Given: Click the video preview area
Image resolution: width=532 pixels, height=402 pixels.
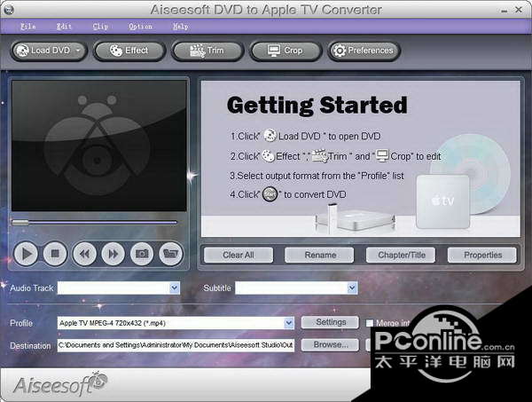Looking at the screenshot, I should [x=99, y=146].
